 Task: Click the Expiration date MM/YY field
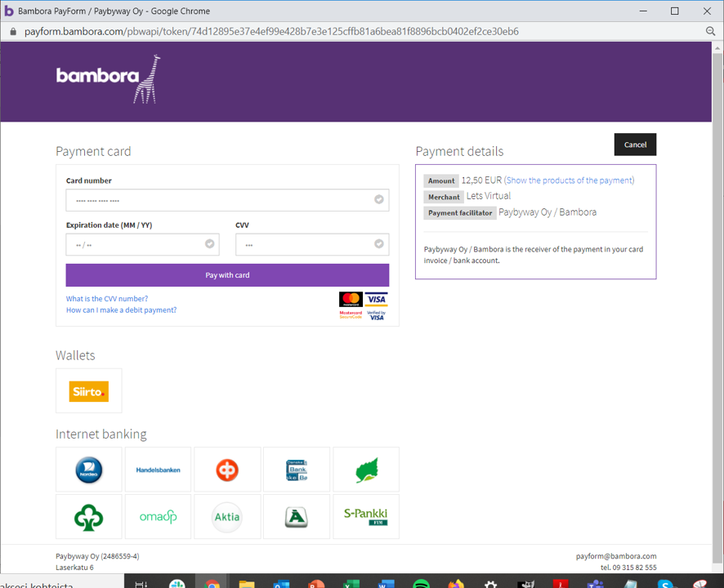pos(142,244)
